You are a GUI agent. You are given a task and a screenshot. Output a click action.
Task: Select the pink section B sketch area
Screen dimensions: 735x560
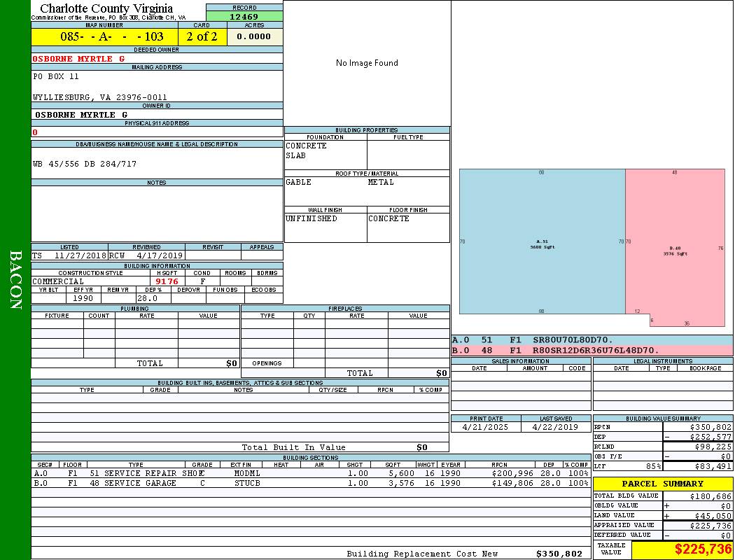(x=675, y=241)
